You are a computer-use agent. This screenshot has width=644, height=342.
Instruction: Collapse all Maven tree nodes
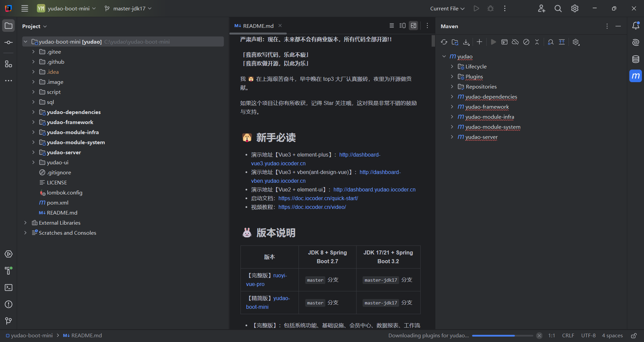coord(537,42)
